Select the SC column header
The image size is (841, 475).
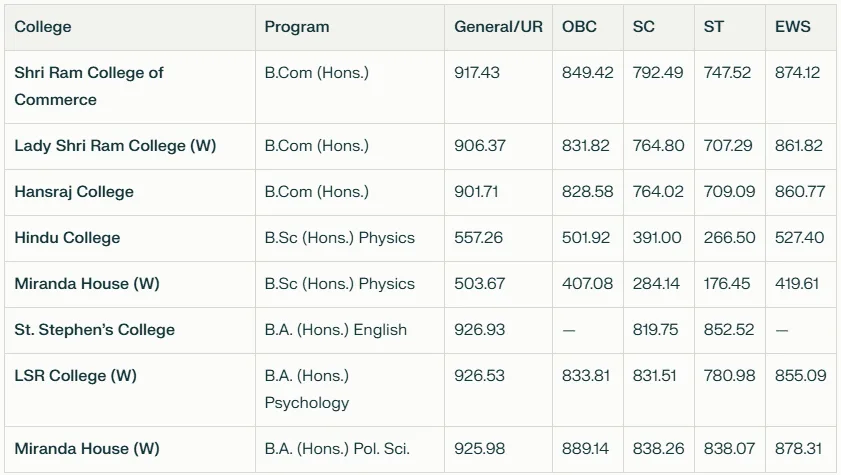coord(659,27)
